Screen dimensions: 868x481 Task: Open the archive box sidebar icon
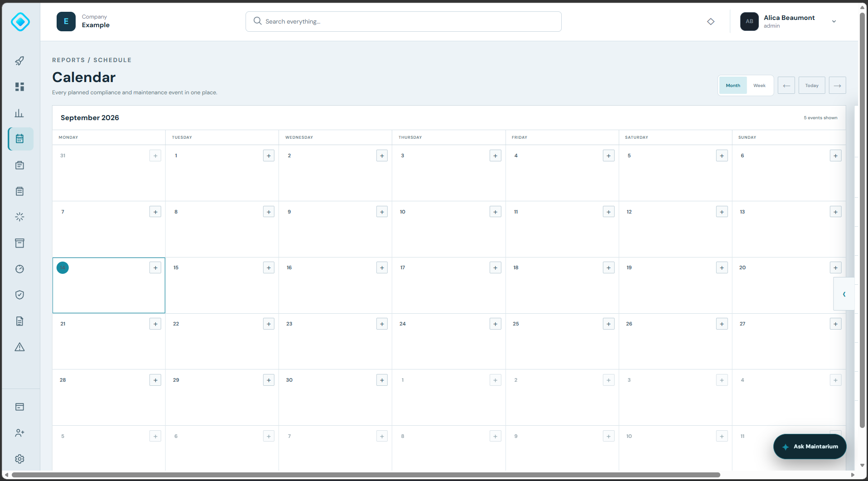pos(19,243)
